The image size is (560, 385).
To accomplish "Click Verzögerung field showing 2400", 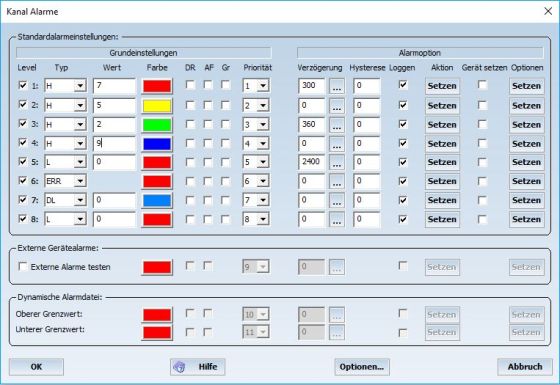I will [x=311, y=162].
